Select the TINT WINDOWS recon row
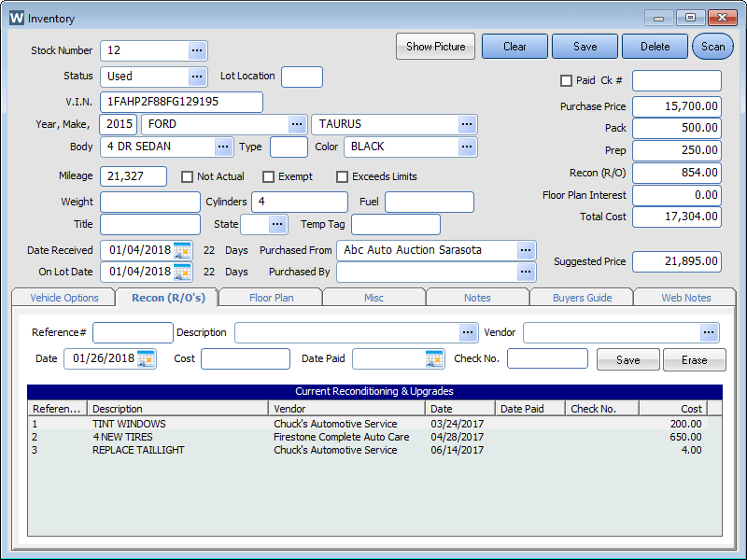 [367, 424]
